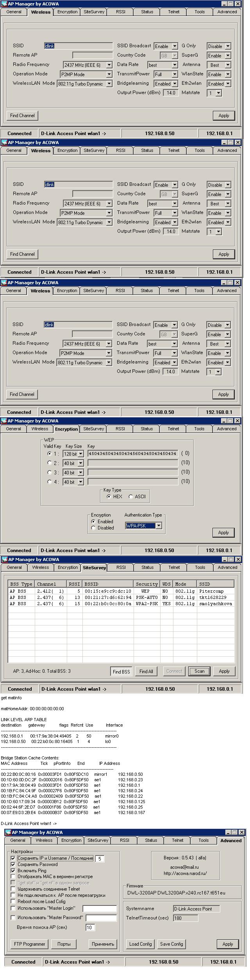Select the Pitercomp network row

121,591
